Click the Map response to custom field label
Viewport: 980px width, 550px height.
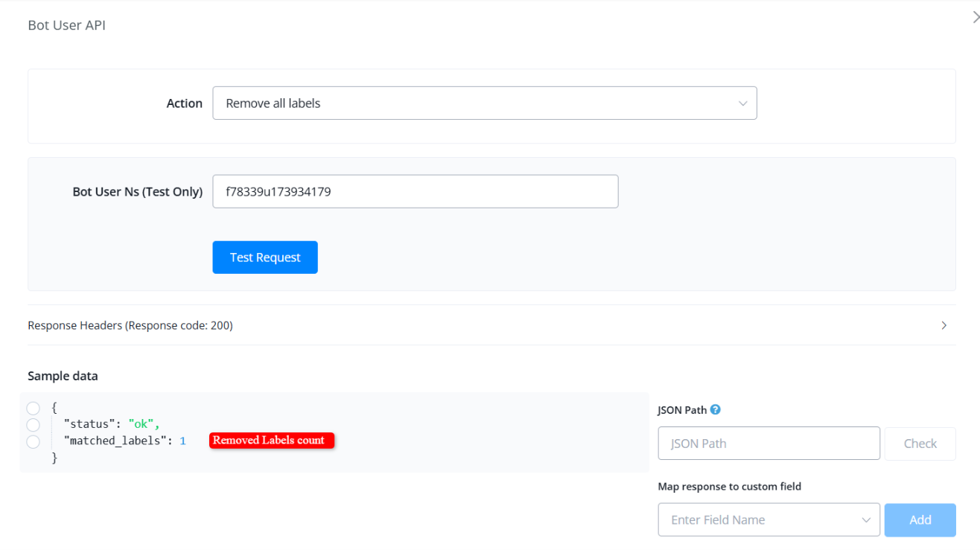click(x=729, y=487)
